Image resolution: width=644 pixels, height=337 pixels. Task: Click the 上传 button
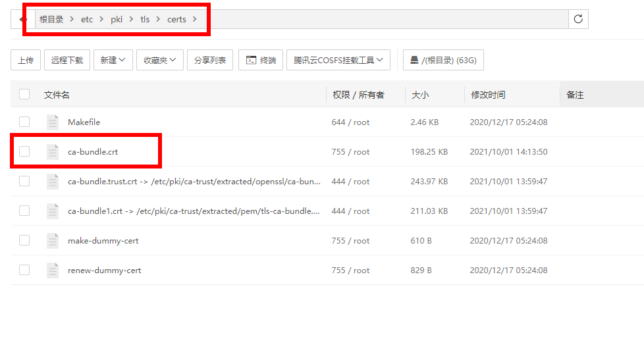pos(26,60)
